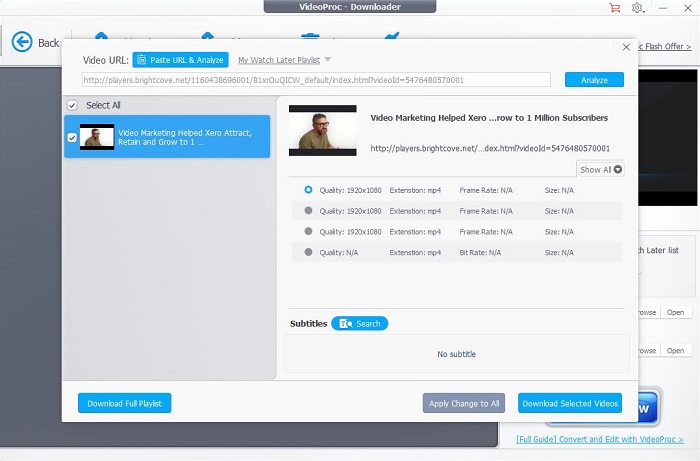Open the Flash Offer link
Viewport: 700px width, 461px height.
click(665, 46)
